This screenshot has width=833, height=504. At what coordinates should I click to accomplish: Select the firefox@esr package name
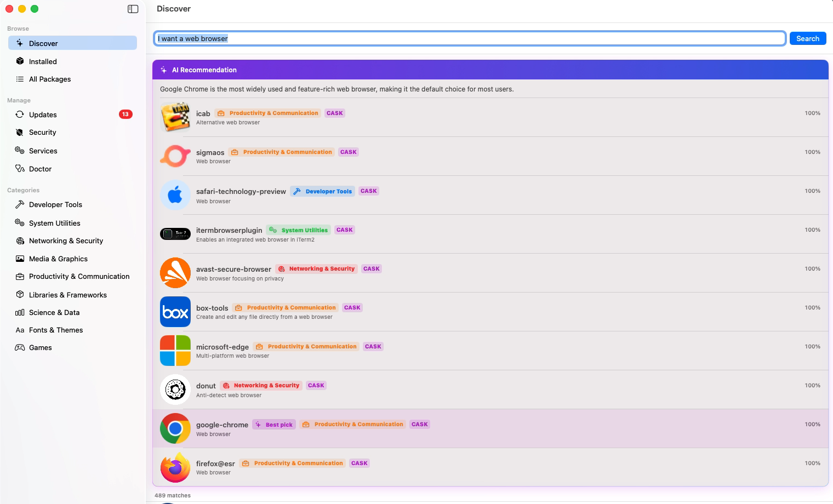(215, 463)
